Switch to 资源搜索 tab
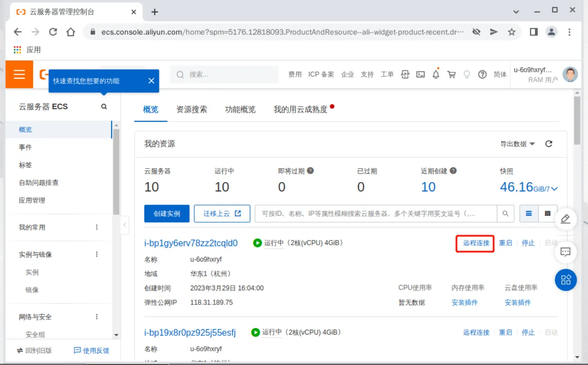The image size is (588, 365). pyautogui.click(x=191, y=110)
